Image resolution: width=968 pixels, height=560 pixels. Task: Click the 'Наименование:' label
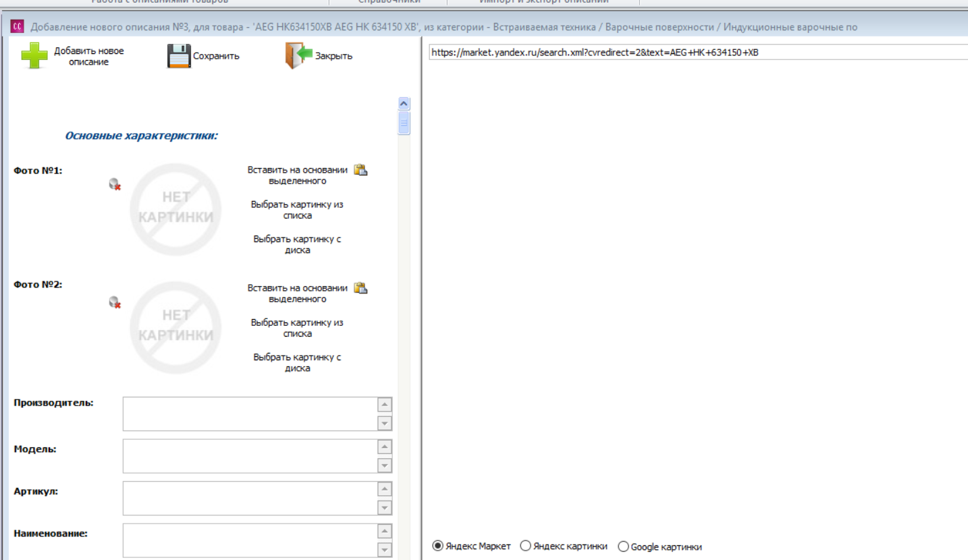coord(51,533)
